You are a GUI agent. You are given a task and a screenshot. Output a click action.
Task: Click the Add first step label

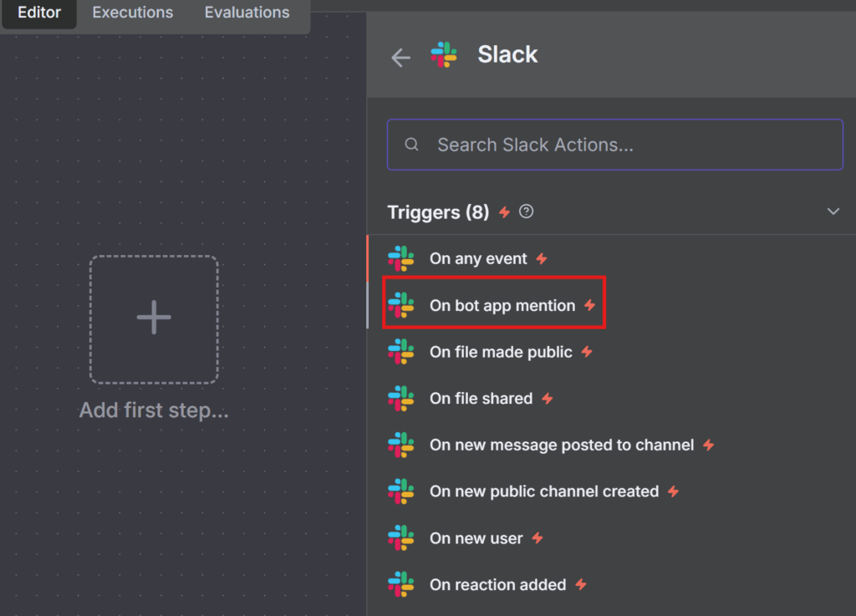coord(154,410)
